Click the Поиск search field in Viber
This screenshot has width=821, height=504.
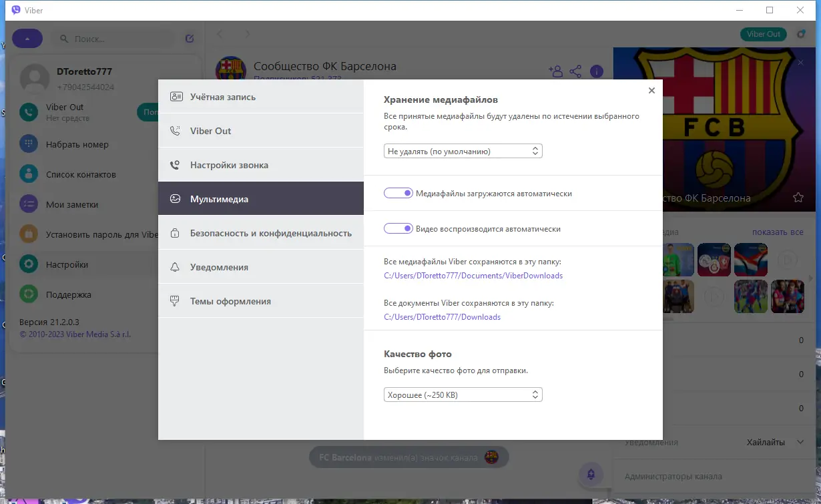point(113,39)
